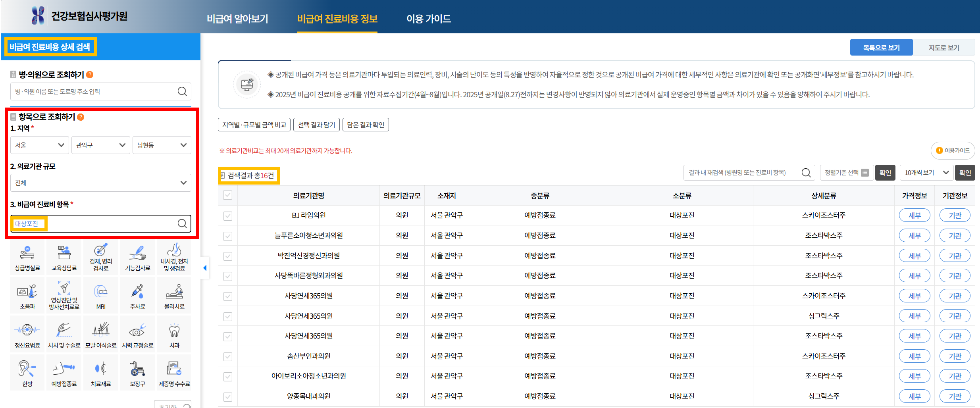Switch to the 이용 가이드 tab
Screen dimensions: 980x408
click(x=428, y=18)
